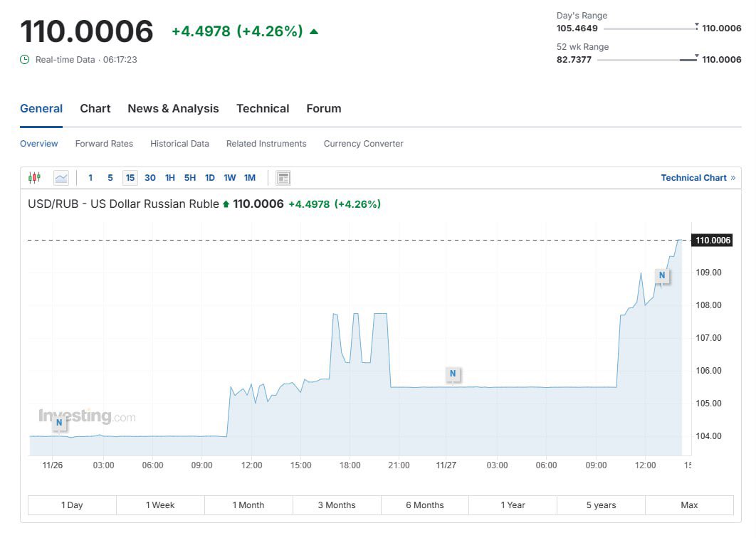Show the 1 Year chart range

(513, 505)
